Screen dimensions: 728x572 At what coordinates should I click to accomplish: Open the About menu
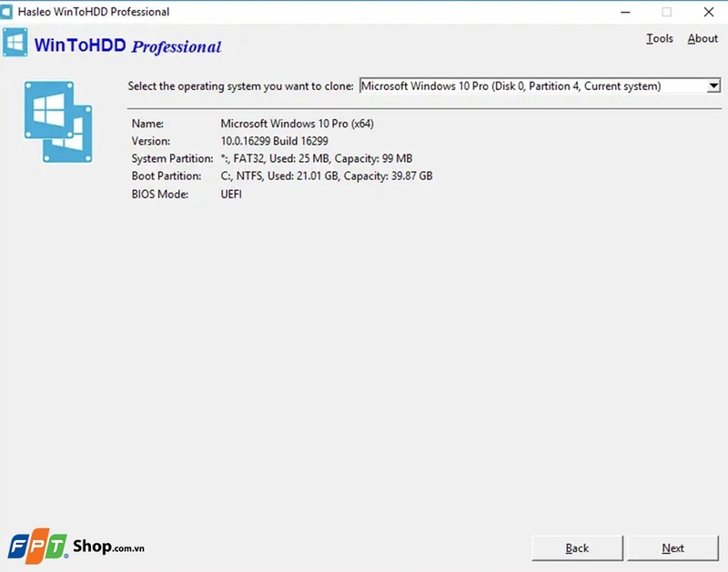[x=702, y=38]
